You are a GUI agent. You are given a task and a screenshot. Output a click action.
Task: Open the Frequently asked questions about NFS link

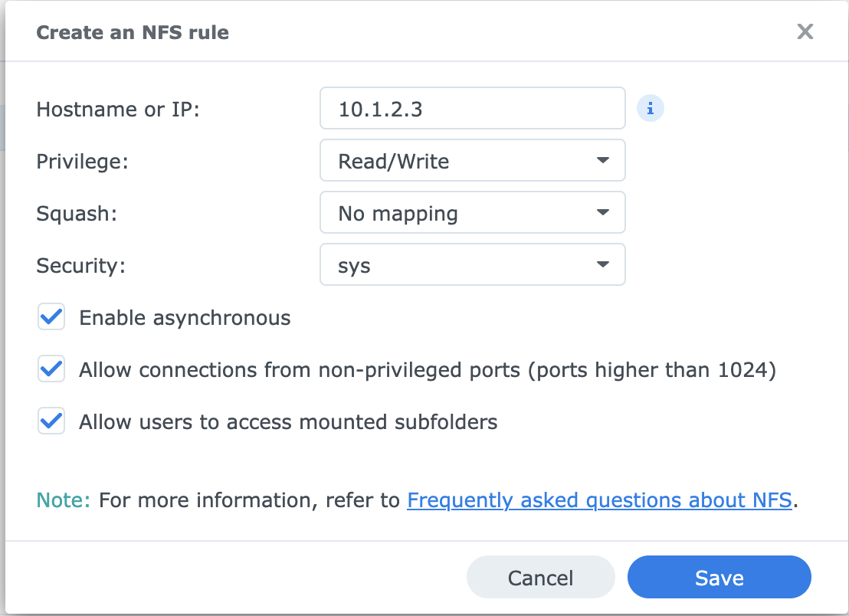click(x=599, y=500)
